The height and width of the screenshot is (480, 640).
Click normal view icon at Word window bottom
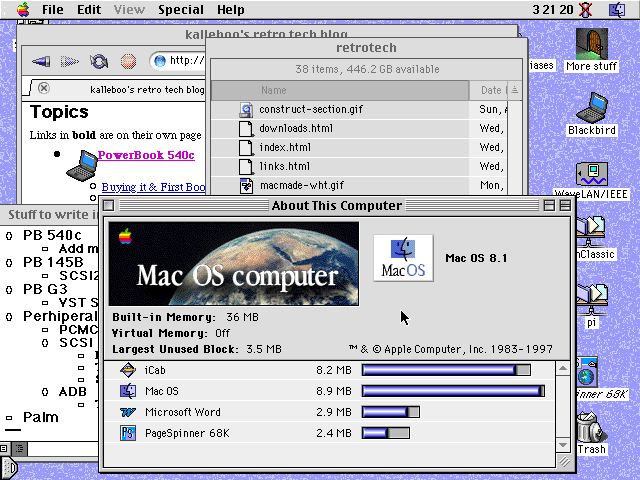[x=4, y=449]
